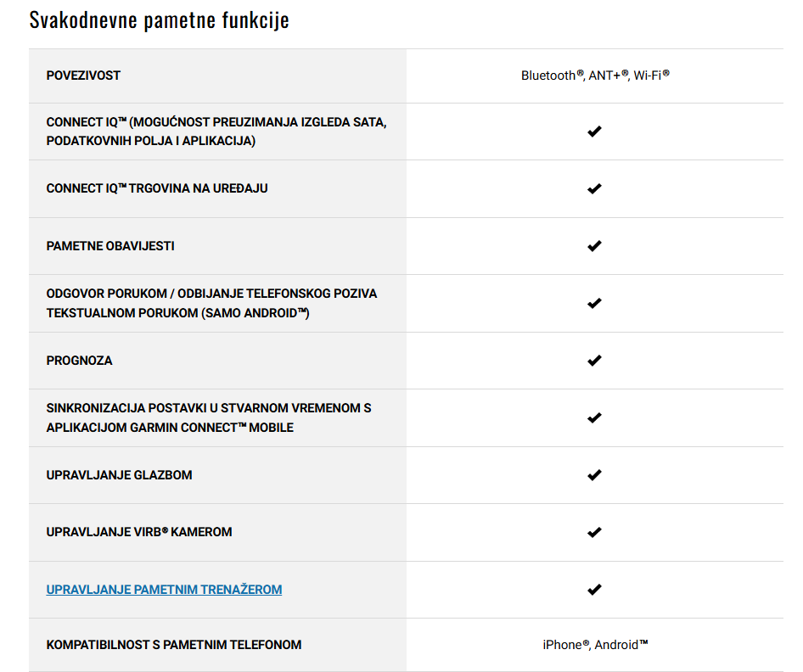The image size is (803, 672).
Task: Click the Kompatibilnost s pametnim telefonom label
Action: coord(174,645)
